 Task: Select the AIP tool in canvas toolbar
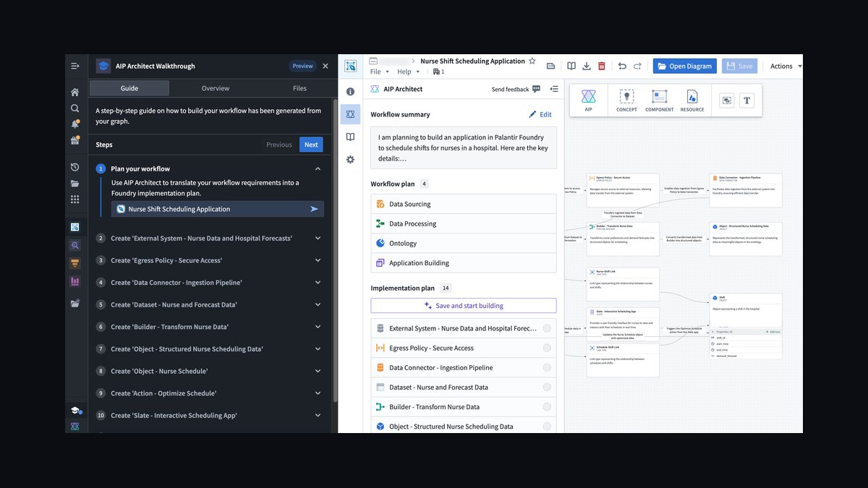coord(588,100)
